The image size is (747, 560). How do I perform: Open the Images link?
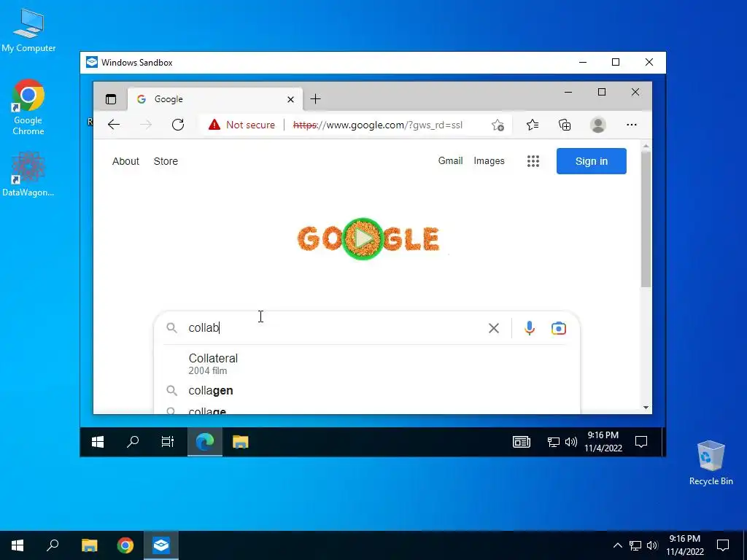pyautogui.click(x=489, y=161)
